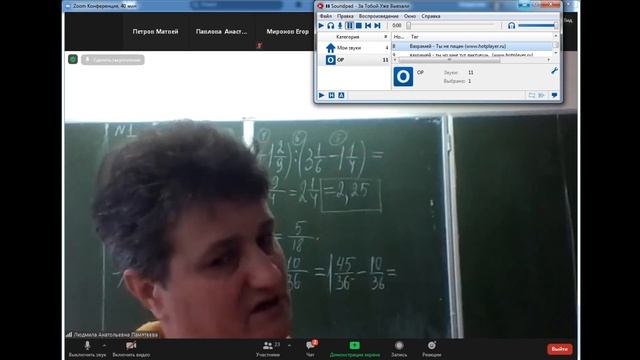Expand the arrow next to Участники

coord(289,346)
